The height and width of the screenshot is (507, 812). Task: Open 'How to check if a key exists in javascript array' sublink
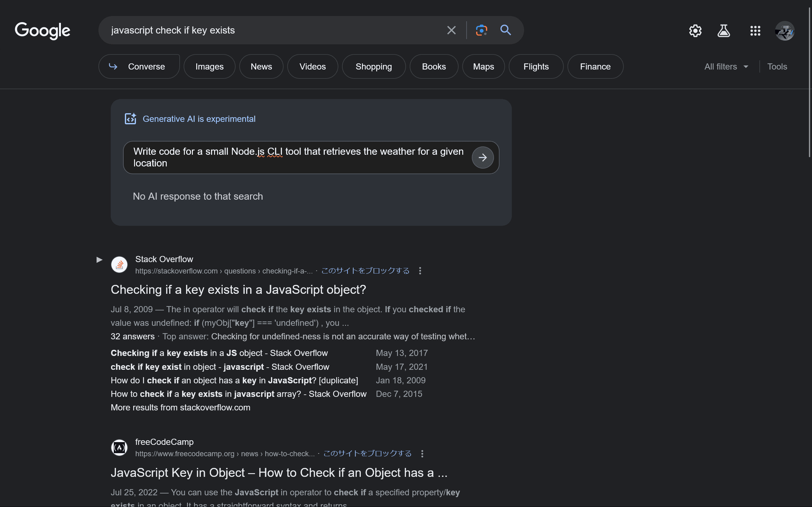tap(239, 394)
